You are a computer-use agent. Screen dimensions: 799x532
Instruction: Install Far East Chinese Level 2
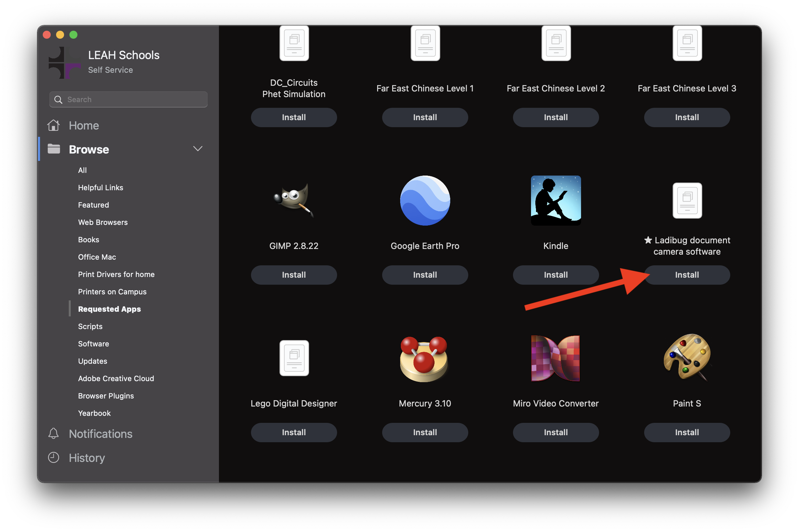pos(556,117)
